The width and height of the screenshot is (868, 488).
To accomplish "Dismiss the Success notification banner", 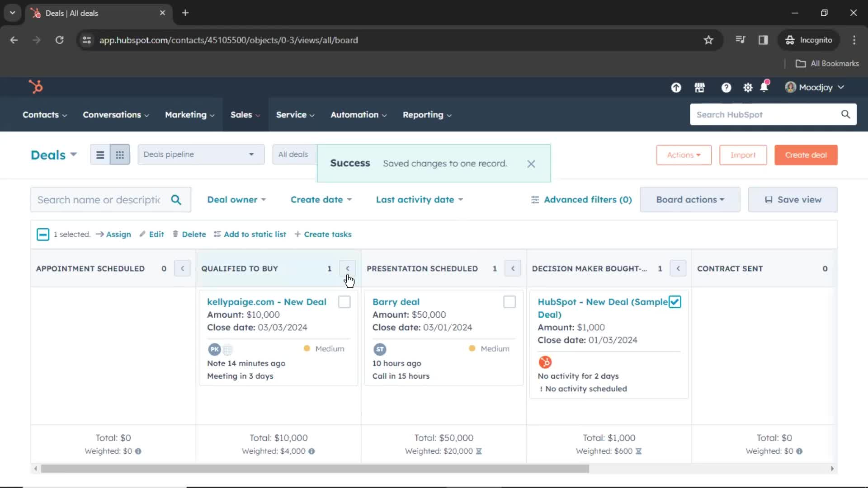I will coord(531,163).
